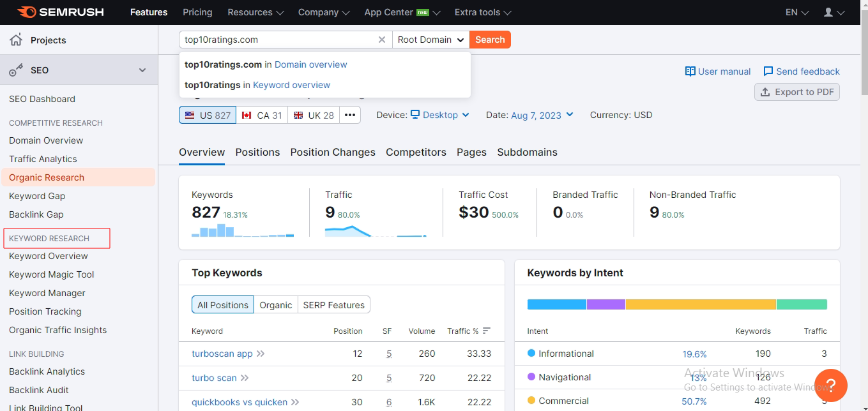The height and width of the screenshot is (411, 868).
Task: Open the EN language dropdown
Action: [x=797, y=12]
